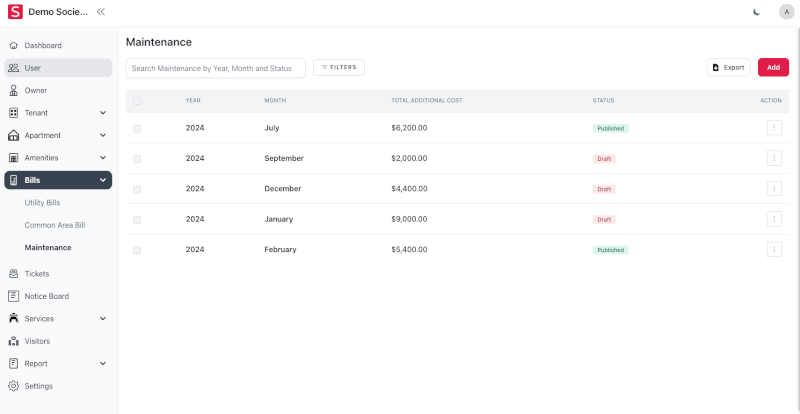This screenshot has height=414, width=800.
Task: Click the Dashboard home icon
Action: [14, 45]
